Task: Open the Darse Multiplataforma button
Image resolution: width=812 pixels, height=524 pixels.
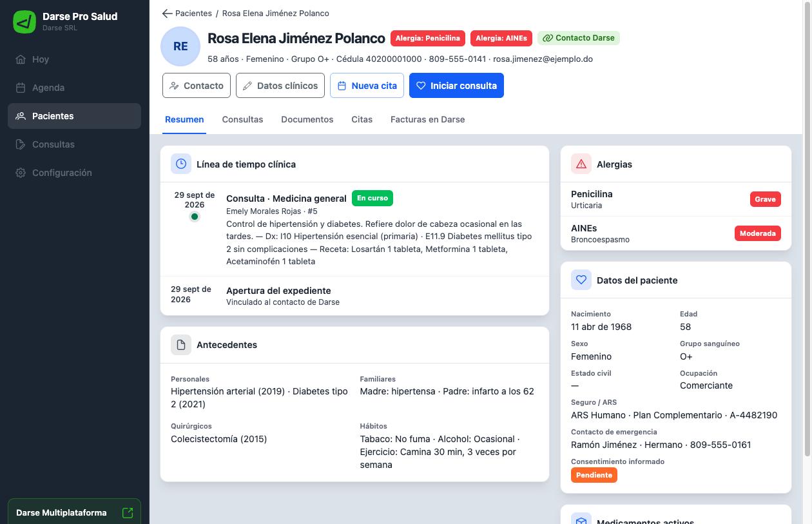Action: pyautogui.click(x=74, y=512)
